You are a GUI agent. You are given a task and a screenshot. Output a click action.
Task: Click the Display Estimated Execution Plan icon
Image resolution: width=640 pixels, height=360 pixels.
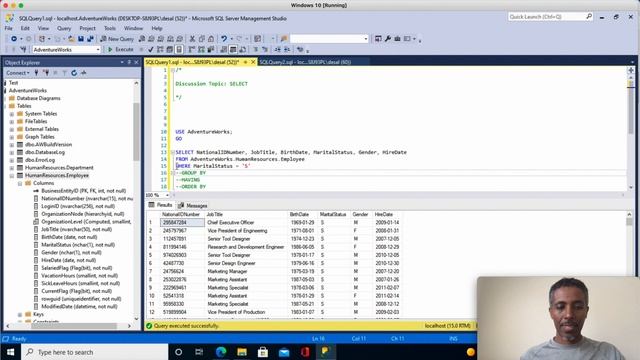(160, 49)
